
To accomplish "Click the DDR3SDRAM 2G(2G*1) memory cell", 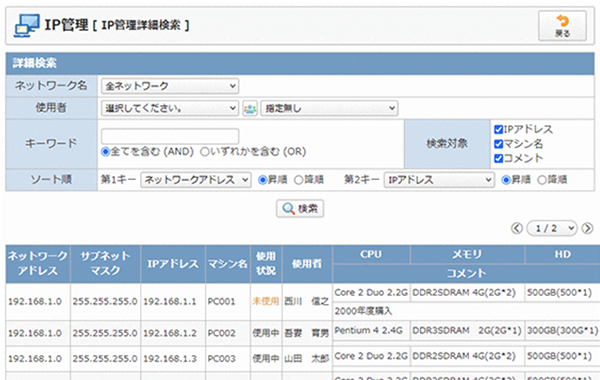I will click(x=467, y=331).
